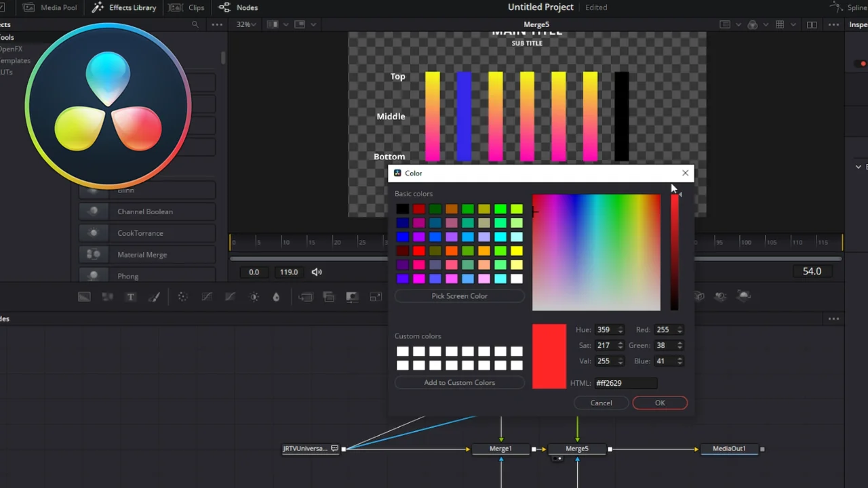Image resolution: width=868 pixels, height=488 pixels.
Task: Open the Nodes panel ellipsis options
Action: pyautogui.click(x=833, y=319)
